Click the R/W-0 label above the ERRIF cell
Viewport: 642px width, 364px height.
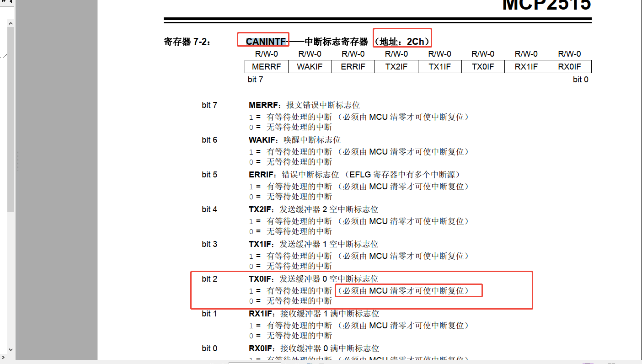[353, 54]
